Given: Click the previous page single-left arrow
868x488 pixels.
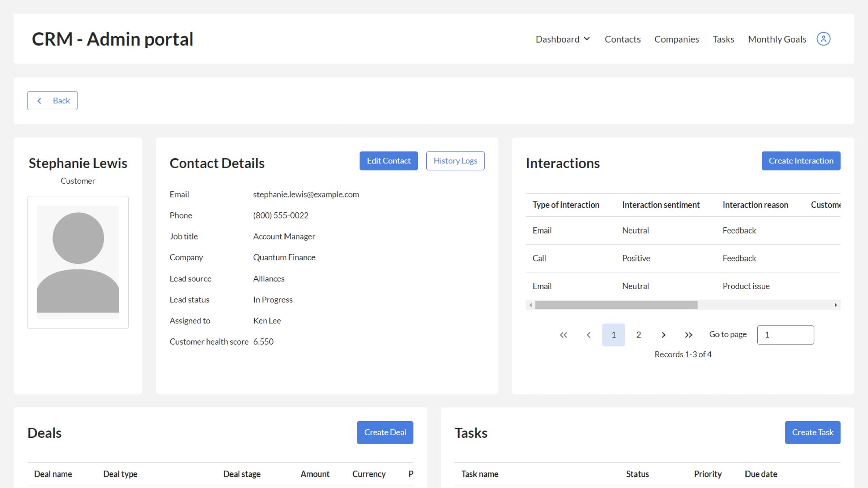Looking at the screenshot, I should pos(589,335).
